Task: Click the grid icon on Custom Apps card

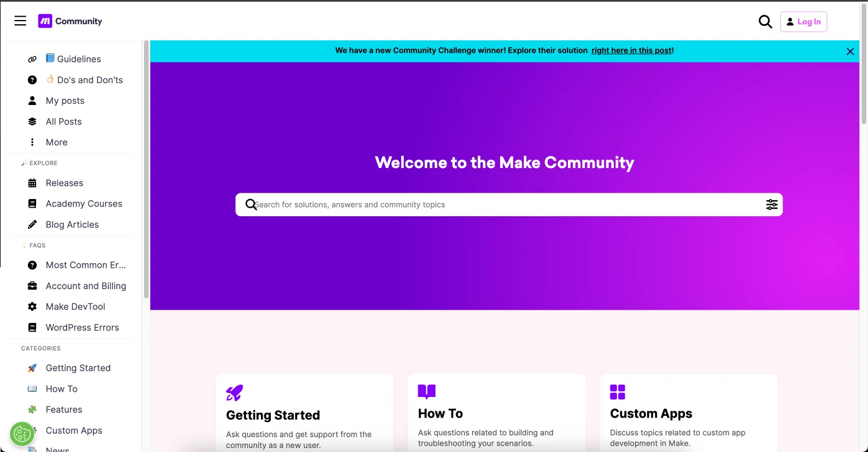Action: coord(618,392)
